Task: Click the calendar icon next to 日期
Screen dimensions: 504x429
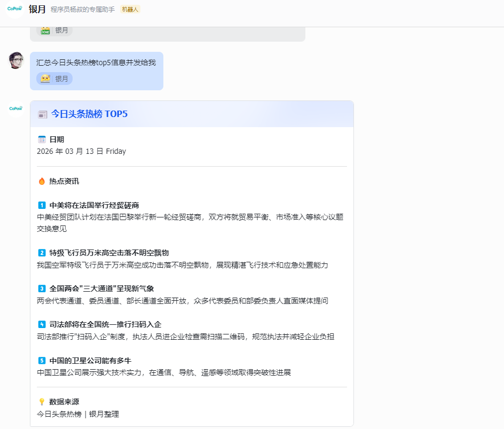Action: tap(42, 139)
